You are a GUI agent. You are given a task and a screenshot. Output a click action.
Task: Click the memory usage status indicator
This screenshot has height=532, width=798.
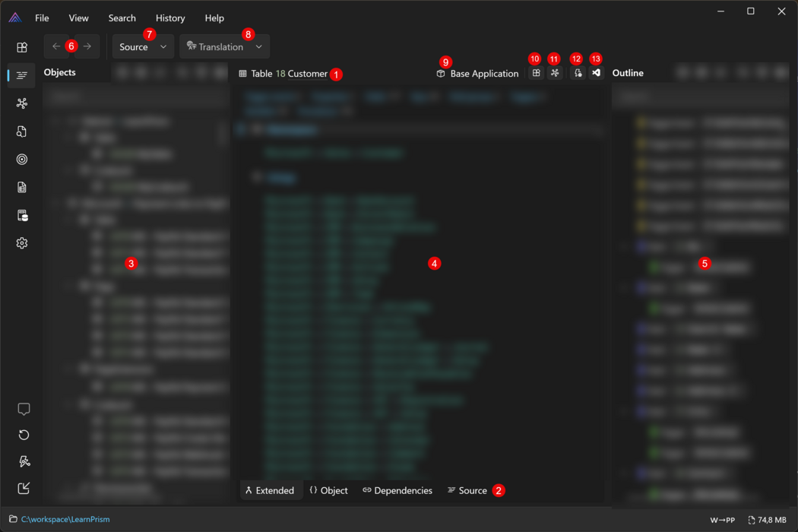tap(767, 520)
